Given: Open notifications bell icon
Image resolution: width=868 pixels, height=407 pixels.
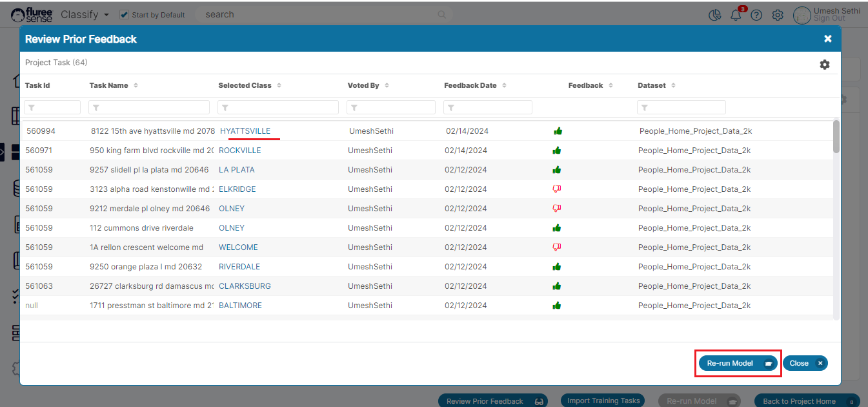Looking at the screenshot, I should (x=736, y=15).
